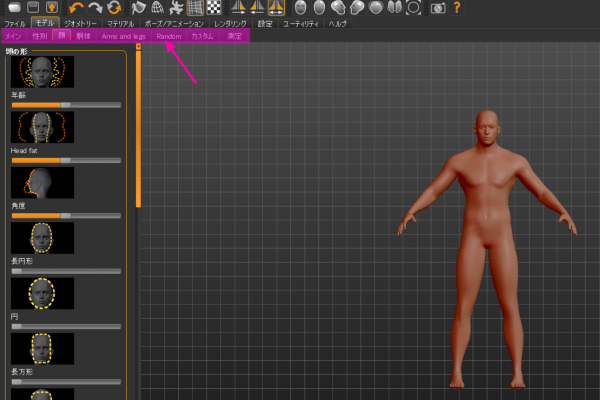The image size is (600, 400).
Task: Click the camera screenshot icon
Action: point(438,8)
